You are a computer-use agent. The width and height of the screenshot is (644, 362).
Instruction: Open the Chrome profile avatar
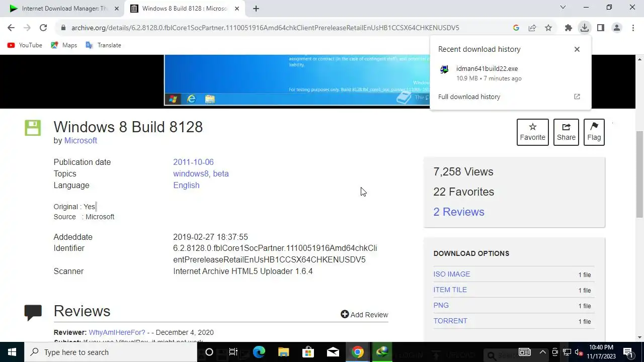[617, 28]
